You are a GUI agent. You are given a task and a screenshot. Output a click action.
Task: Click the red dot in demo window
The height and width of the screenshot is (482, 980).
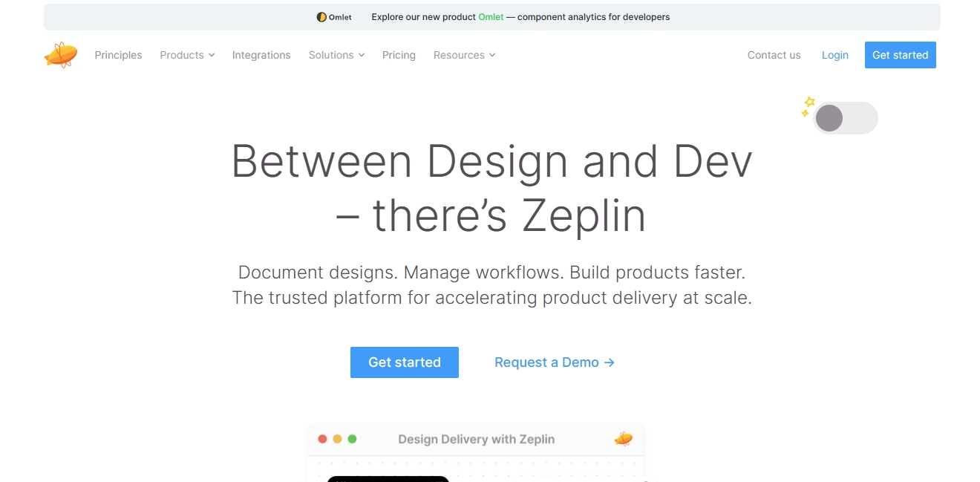pos(322,439)
